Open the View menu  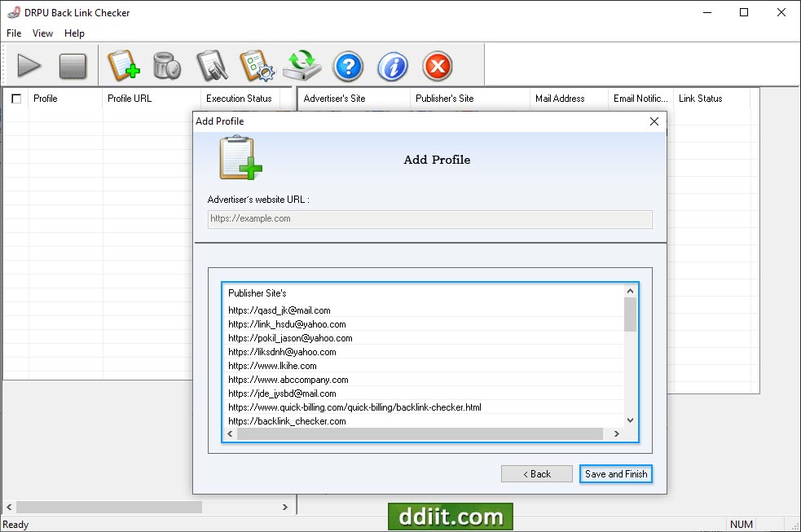[42, 33]
